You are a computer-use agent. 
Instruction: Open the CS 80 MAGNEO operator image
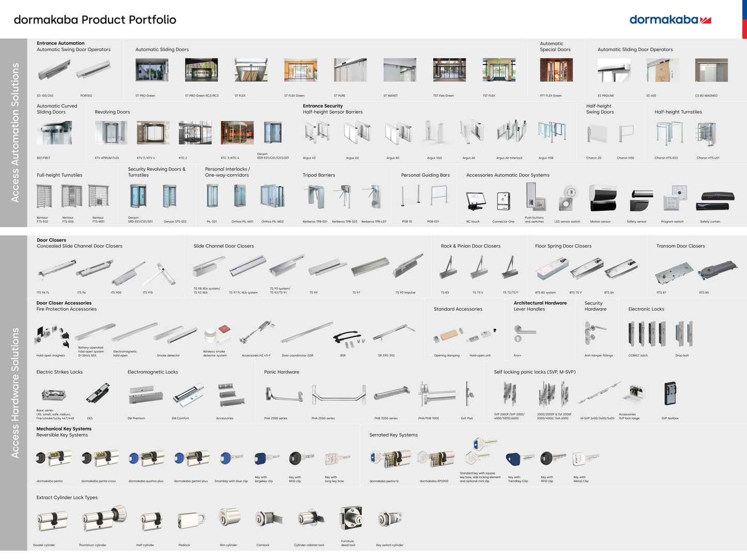[x=711, y=70]
